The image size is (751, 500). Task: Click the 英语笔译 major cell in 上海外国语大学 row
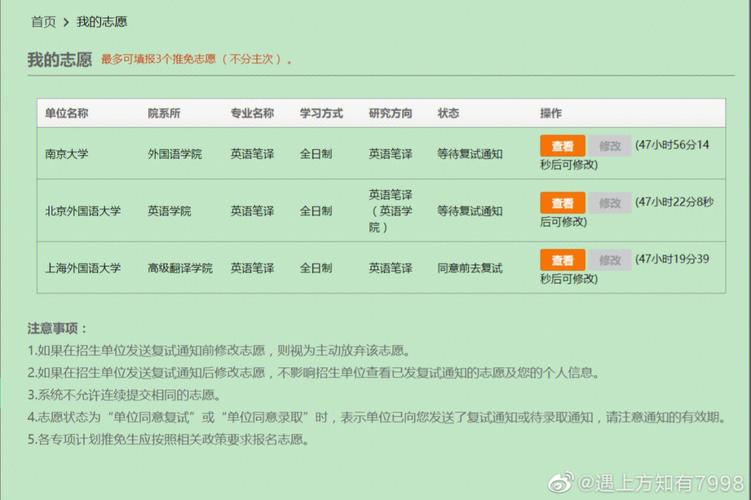pos(252,268)
